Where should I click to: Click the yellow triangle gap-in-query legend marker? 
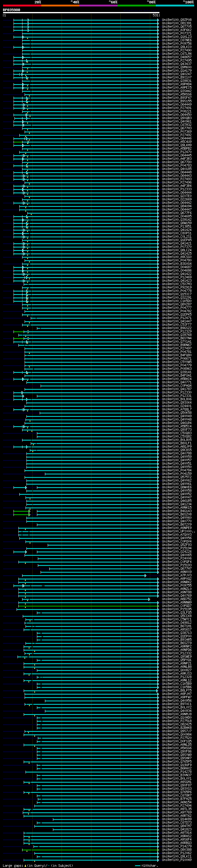pos(25,865)
